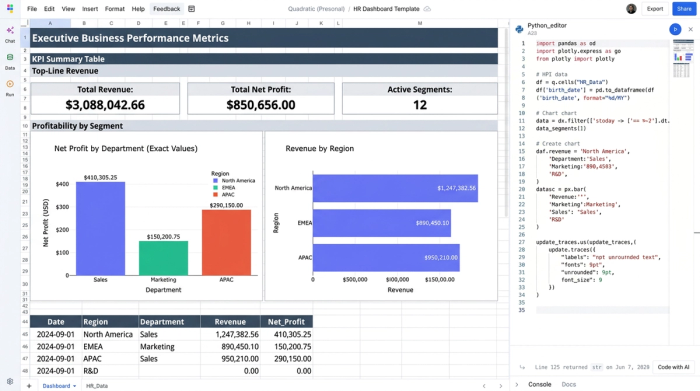Click the Feedback button
This screenshot has width=700, height=391.
(x=167, y=9)
